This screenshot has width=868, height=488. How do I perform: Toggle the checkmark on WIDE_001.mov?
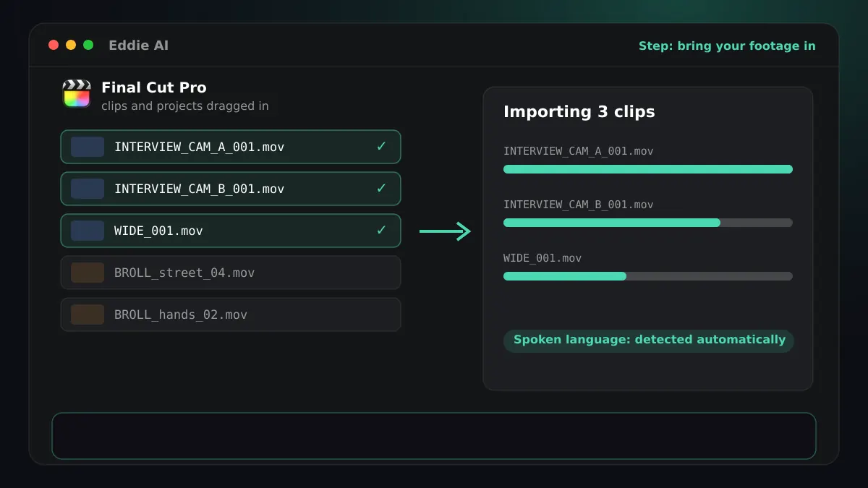click(381, 231)
